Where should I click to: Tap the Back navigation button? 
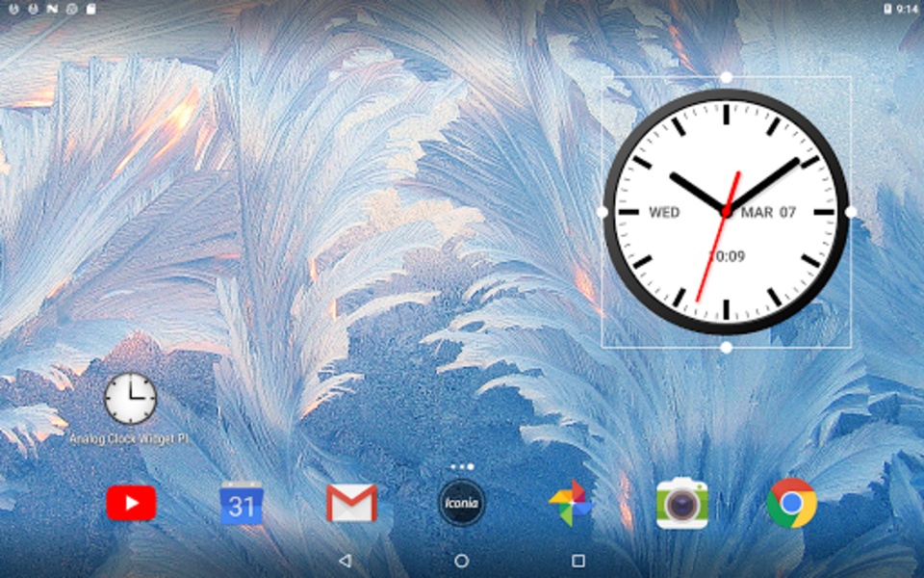346,561
